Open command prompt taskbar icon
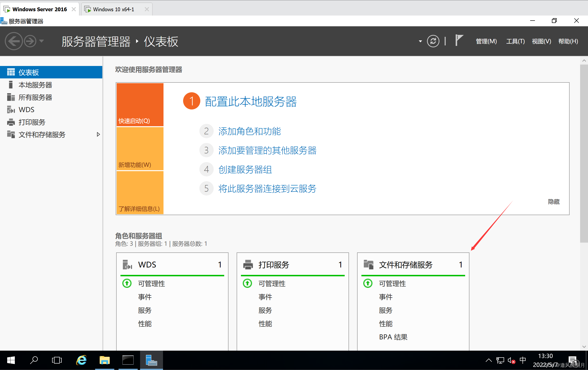The height and width of the screenshot is (370, 588). (128, 360)
